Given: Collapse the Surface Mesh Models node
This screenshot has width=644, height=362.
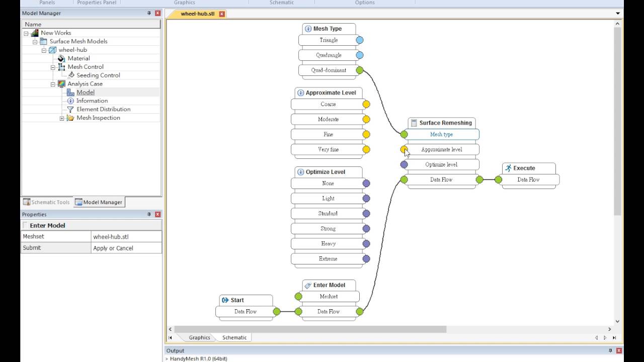Looking at the screenshot, I should click(35, 42).
